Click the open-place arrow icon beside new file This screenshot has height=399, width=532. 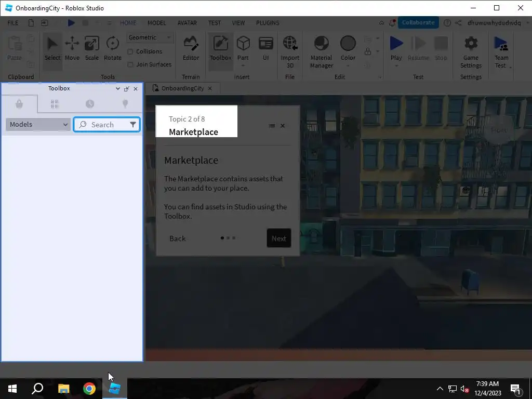click(x=45, y=23)
